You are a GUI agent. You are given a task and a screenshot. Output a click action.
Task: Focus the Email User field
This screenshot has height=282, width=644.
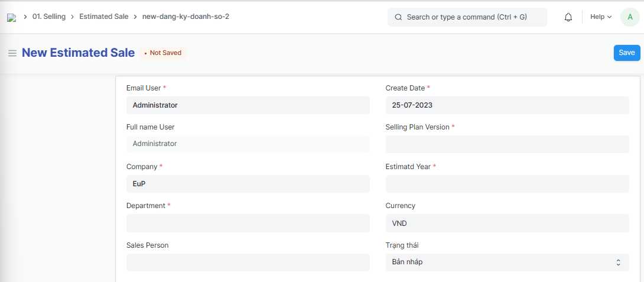[x=248, y=105]
